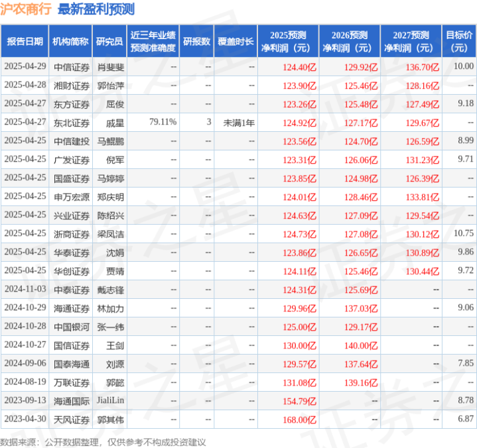The image size is (477, 448).
Task: Click the 近三年业绩预测准确度 column header
Action: (153, 41)
